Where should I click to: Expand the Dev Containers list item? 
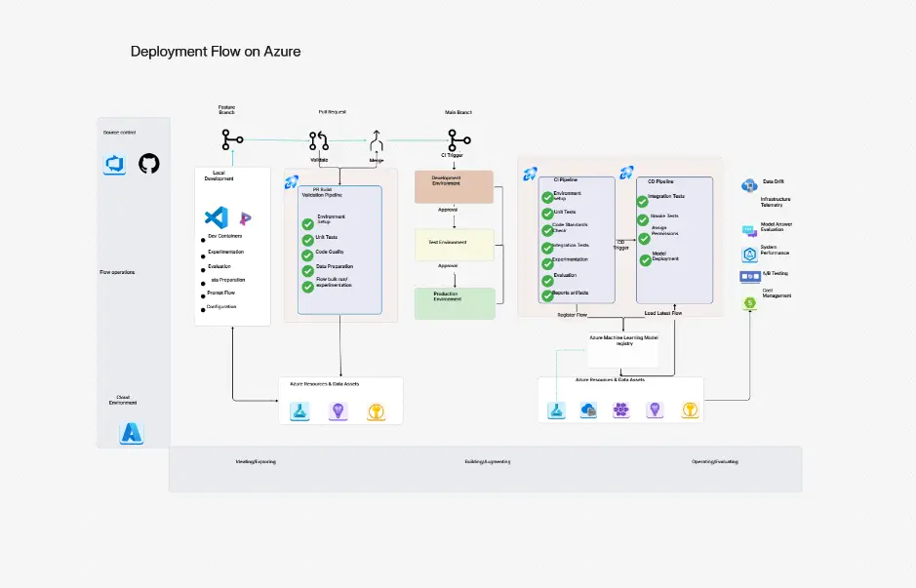pos(225,236)
